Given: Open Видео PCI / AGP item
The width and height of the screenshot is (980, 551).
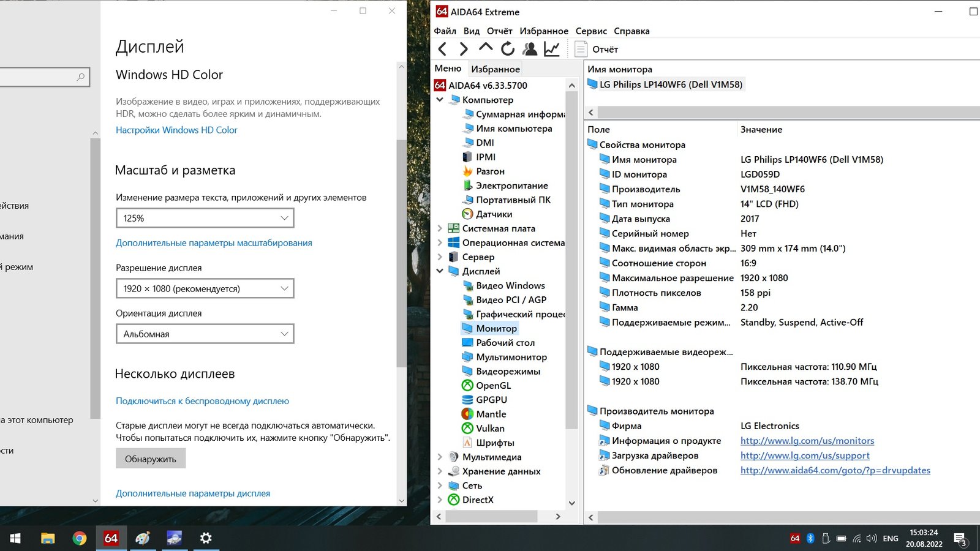Looking at the screenshot, I should tap(511, 300).
